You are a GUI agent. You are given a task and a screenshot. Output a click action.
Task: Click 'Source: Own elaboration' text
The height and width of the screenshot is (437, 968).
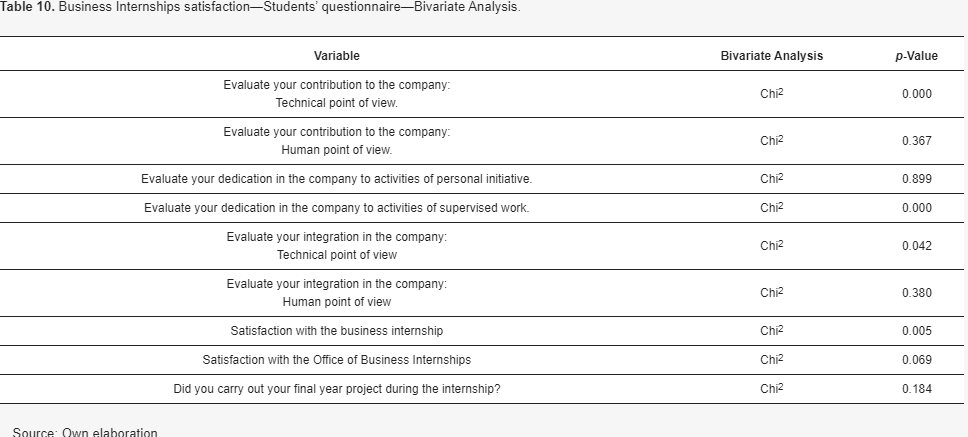[85, 432]
